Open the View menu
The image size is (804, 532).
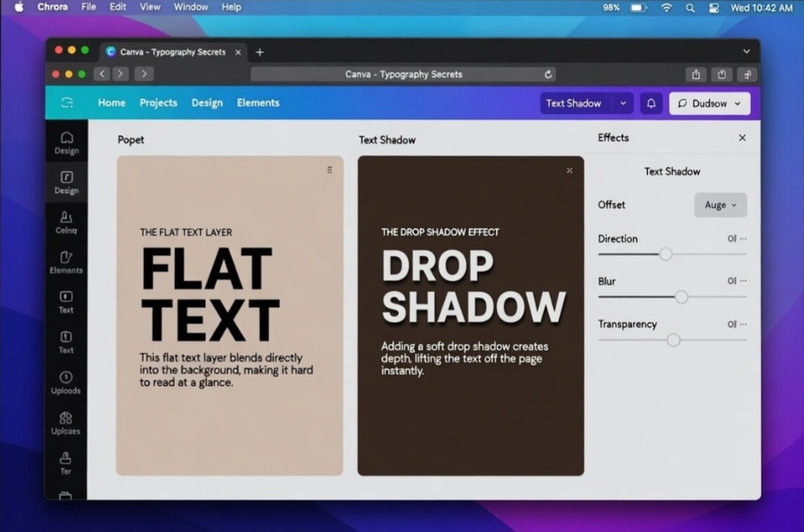[x=149, y=7]
